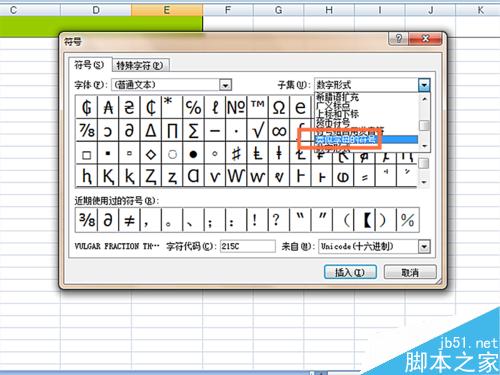Choose the recently used ⅜ symbol
500x375 pixels.
pyautogui.click(x=87, y=220)
